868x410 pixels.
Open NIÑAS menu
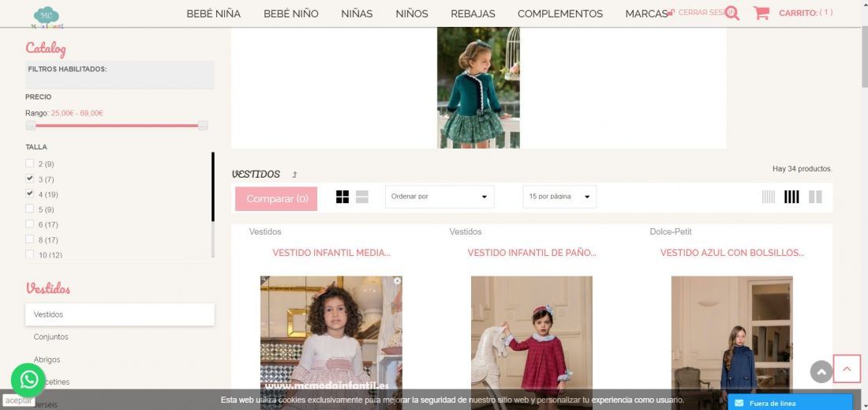pyautogui.click(x=357, y=14)
